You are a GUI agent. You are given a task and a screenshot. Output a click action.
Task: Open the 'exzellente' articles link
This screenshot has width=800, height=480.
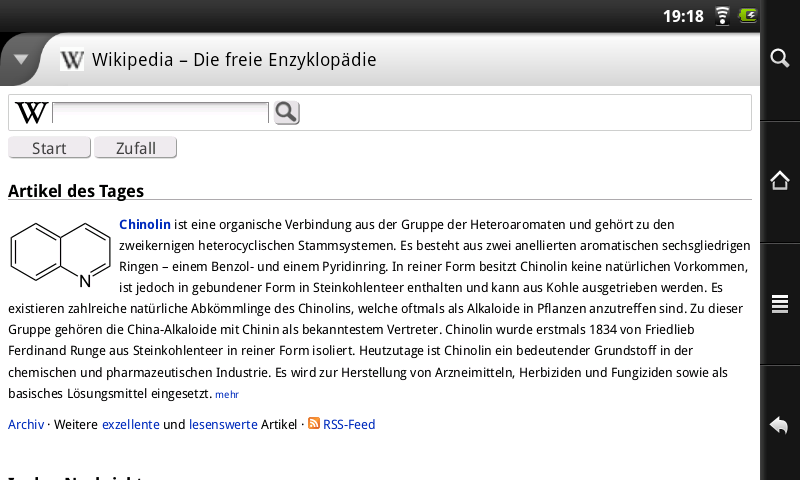[131, 424]
